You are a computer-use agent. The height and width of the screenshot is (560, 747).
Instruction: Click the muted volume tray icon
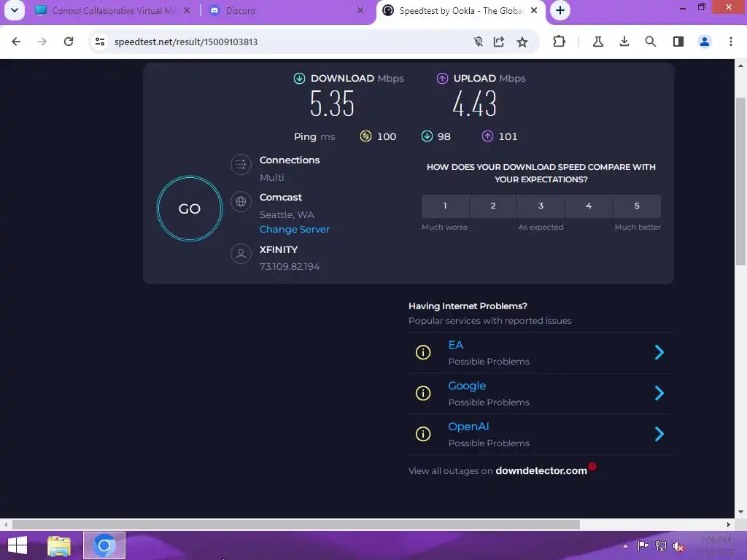tap(678, 546)
